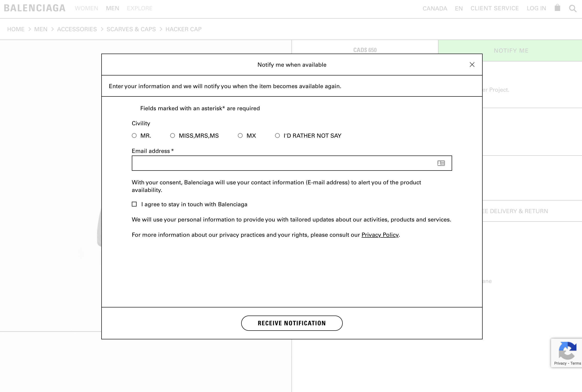Select the MR. civility option

pos(134,136)
